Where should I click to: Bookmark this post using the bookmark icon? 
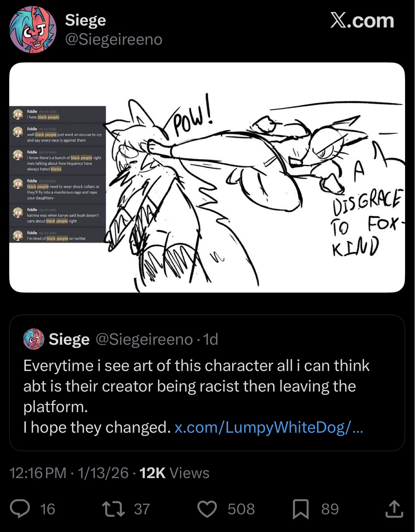[300, 509]
